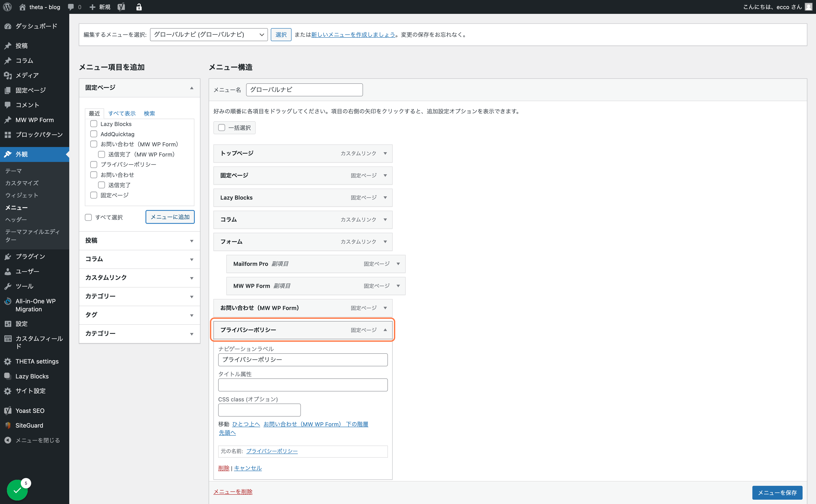The width and height of the screenshot is (816, 504).
Task: Open ウィジェット submenu item
Action: [22, 195]
